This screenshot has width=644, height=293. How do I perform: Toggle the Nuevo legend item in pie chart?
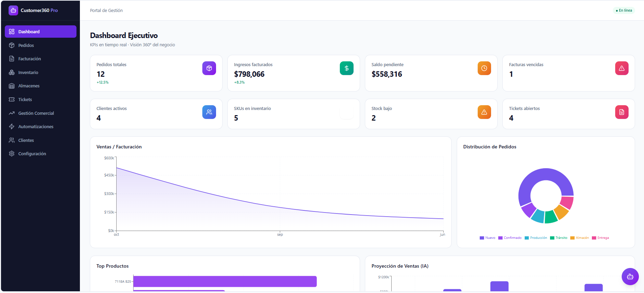point(487,238)
